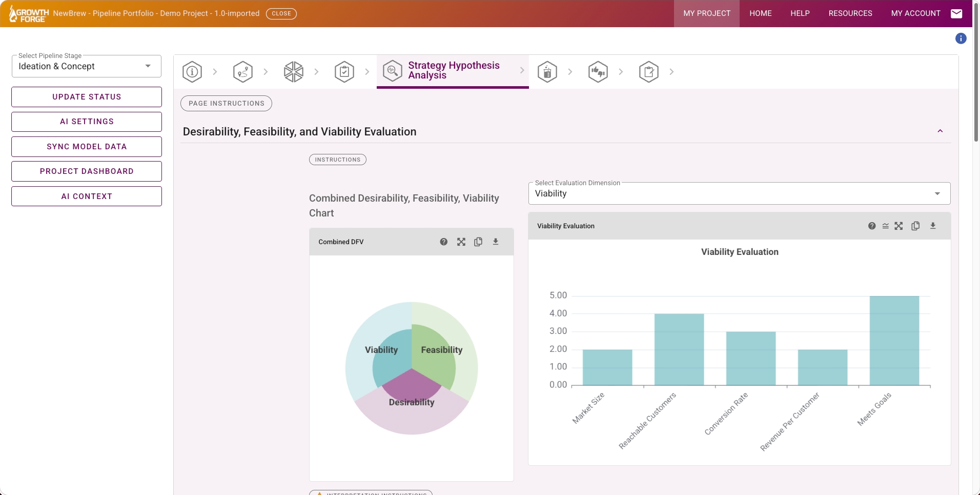Click the page vertical scrollbar
This screenshot has height=495, width=980.
click(x=976, y=72)
